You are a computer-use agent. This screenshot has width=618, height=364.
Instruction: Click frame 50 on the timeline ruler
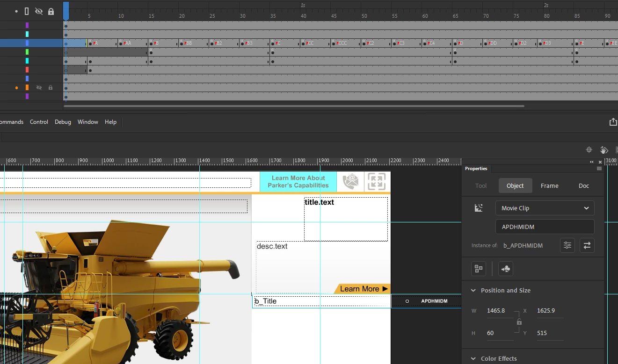364,16
